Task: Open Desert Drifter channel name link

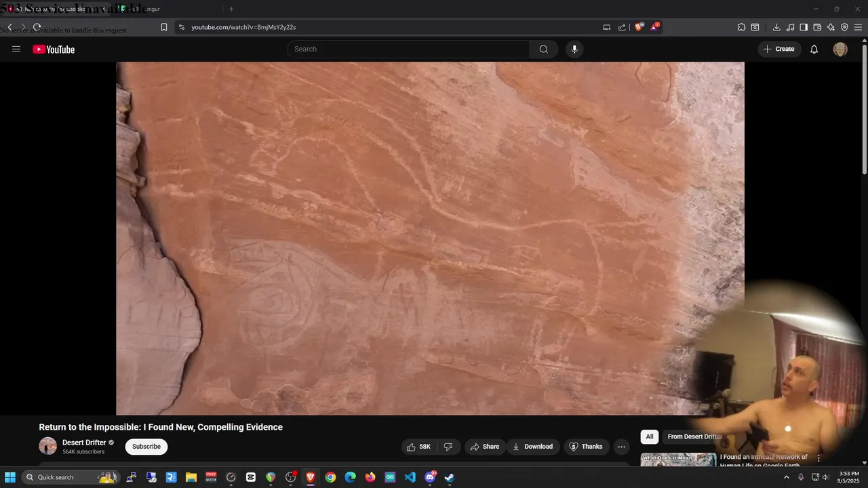Action: (84, 443)
